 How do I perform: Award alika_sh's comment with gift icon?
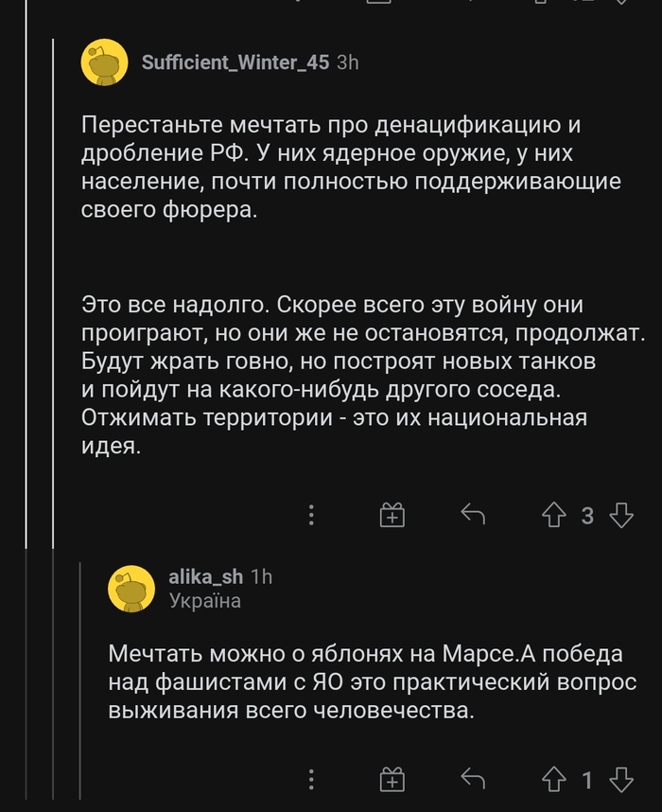(392, 779)
